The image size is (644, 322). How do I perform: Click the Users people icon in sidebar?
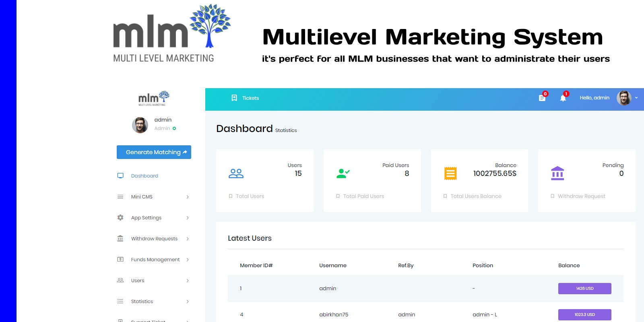click(120, 281)
